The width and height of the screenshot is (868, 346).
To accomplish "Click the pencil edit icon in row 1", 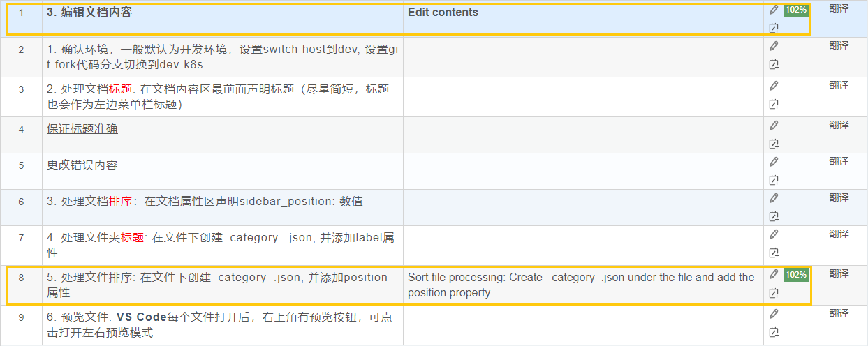I will tap(773, 10).
